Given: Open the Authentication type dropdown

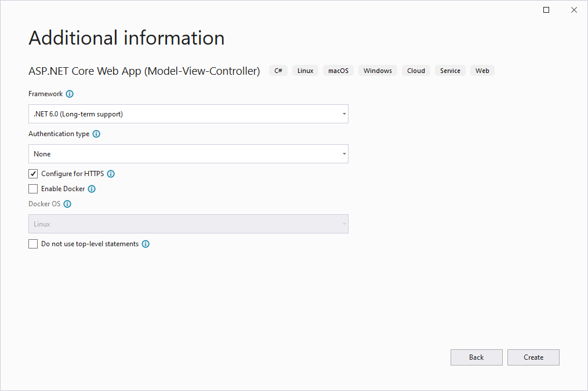Looking at the screenshot, I should [188, 154].
